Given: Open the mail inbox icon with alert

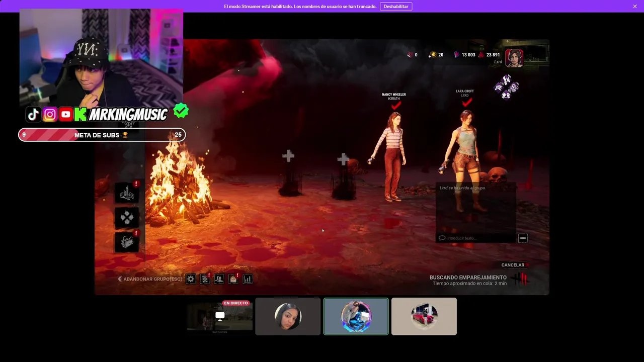Looking at the screenshot, I should [233, 279].
